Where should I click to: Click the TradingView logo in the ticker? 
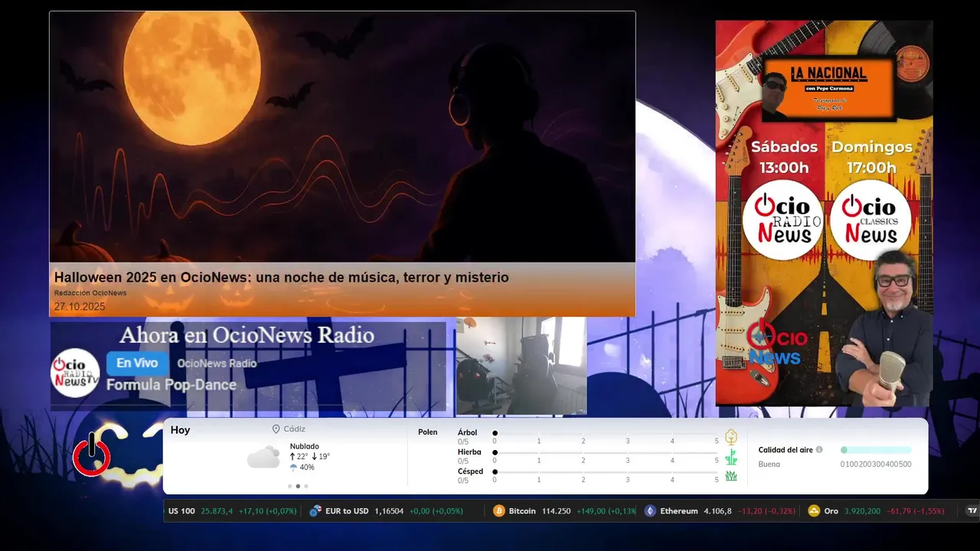(972, 511)
